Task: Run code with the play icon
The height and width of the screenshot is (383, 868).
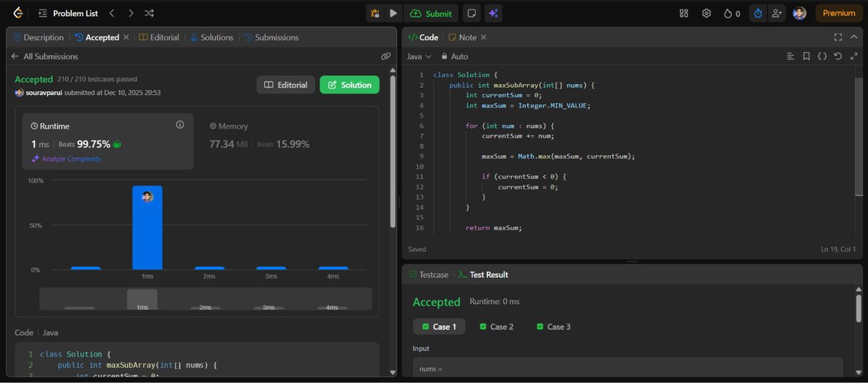Action: pyautogui.click(x=393, y=13)
